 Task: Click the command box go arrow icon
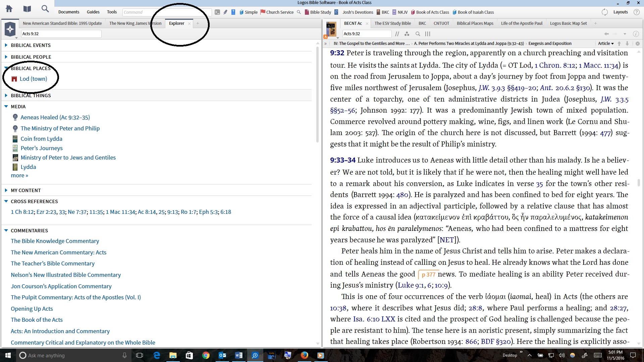(217, 12)
